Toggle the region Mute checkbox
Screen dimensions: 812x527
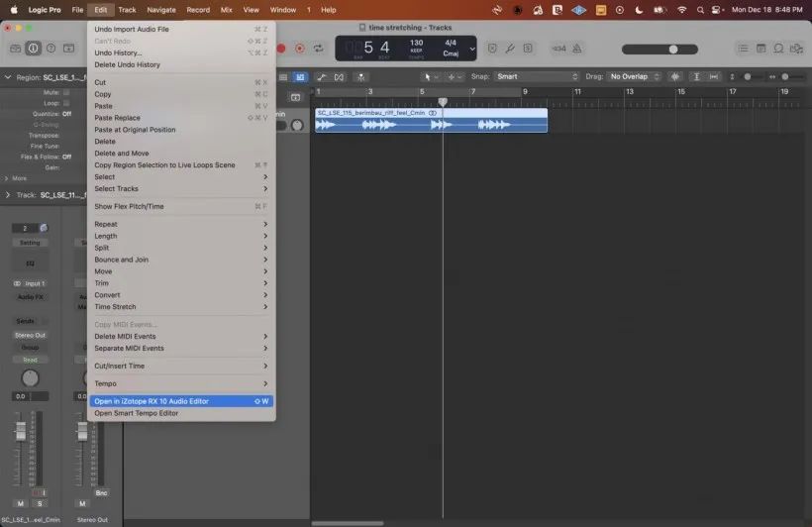[x=66, y=92]
